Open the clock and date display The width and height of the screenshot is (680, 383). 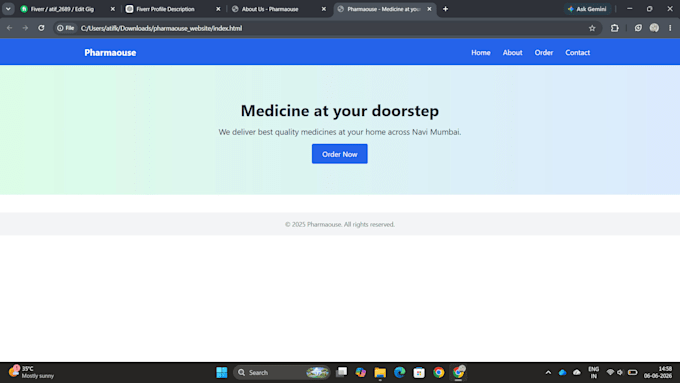point(658,372)
